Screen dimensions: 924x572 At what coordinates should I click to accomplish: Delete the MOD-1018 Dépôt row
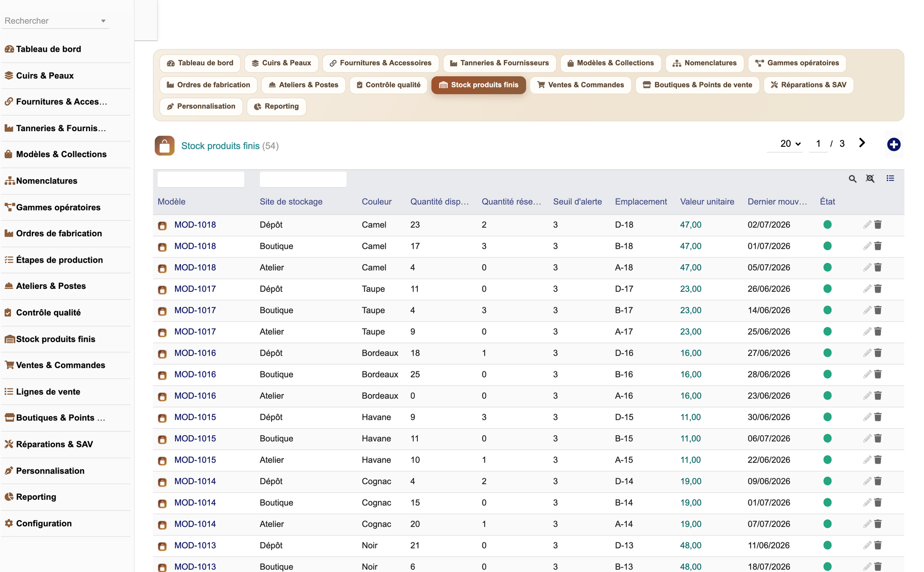tap(878, 225)
